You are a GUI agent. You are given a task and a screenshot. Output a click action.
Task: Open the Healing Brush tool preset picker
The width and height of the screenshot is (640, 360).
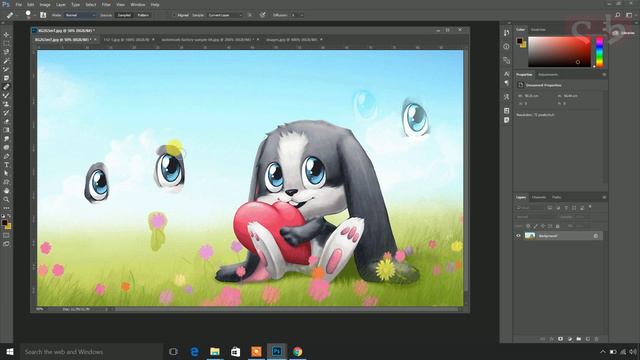coord(12,15)
